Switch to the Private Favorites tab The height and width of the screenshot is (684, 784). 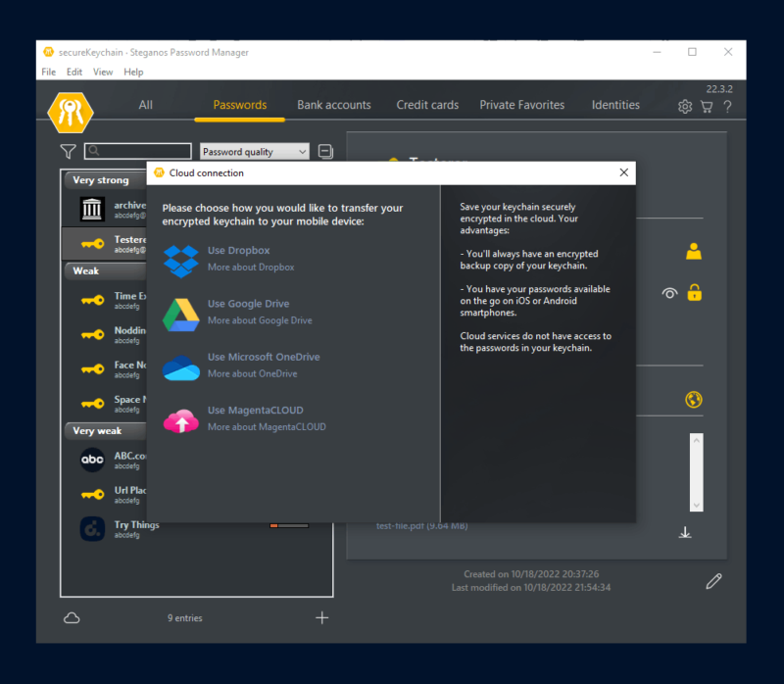[522, 105]
